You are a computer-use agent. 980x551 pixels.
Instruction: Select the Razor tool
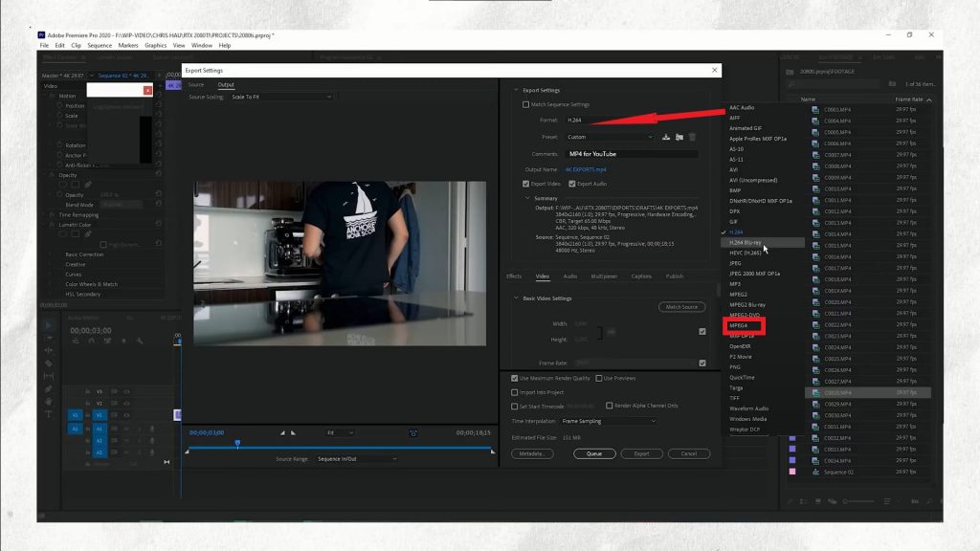click(48, 363)
